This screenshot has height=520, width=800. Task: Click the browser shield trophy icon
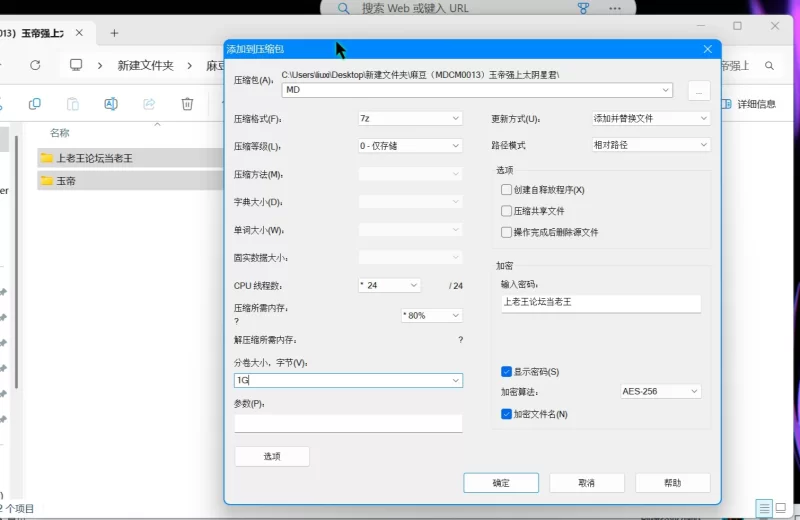pos(583,8)
